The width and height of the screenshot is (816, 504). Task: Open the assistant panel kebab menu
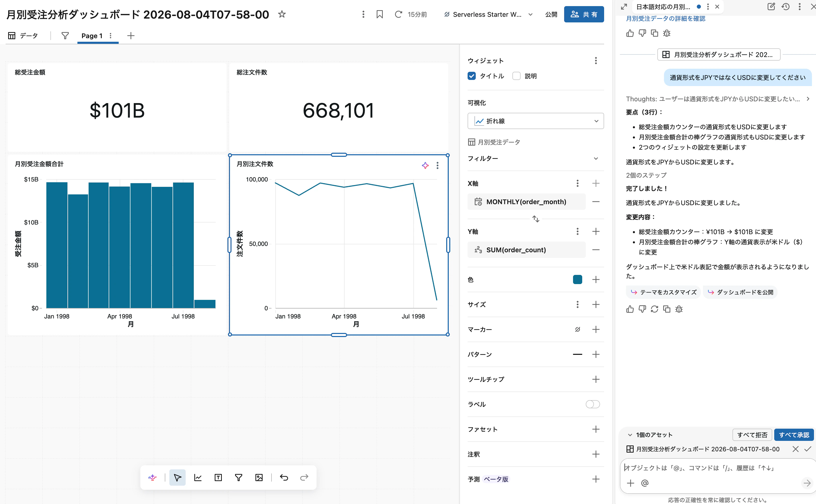coord(799,7)
